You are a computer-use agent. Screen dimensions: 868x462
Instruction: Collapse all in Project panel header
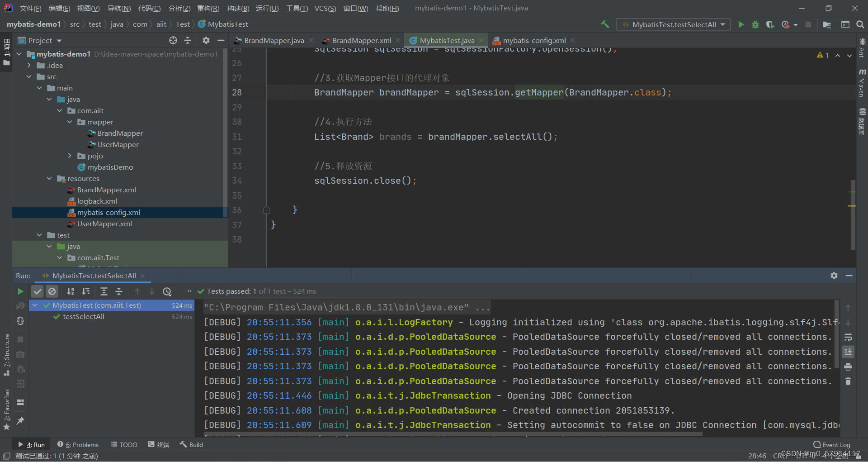188,40
